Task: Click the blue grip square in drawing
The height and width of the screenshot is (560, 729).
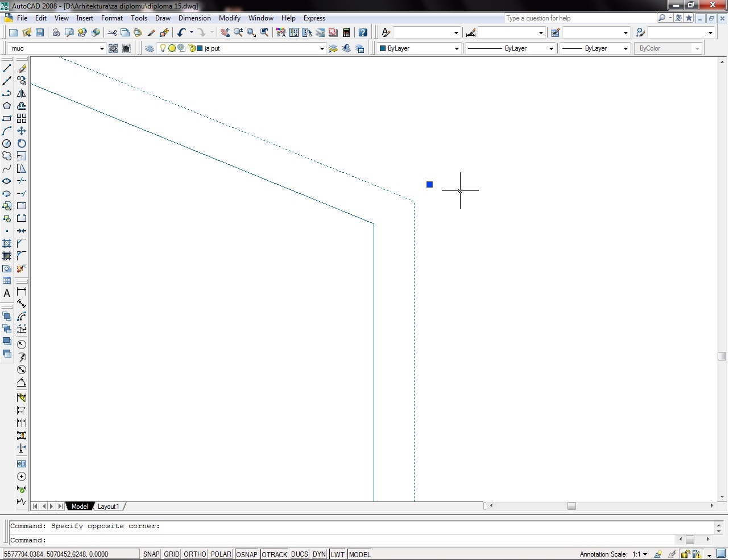Action: click(429, 184)
